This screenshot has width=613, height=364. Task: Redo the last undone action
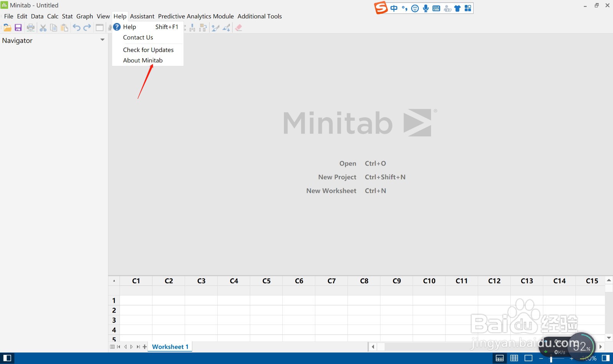[x=87, y=28]
